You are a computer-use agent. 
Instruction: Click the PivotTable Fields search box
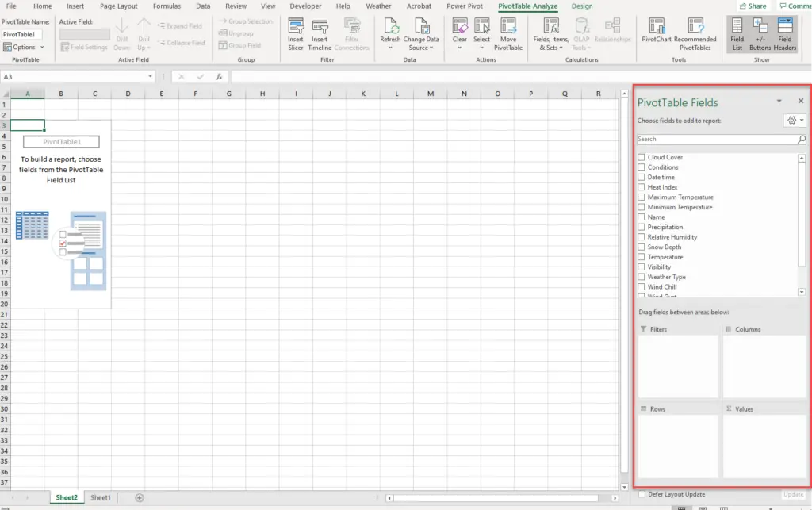716,139
